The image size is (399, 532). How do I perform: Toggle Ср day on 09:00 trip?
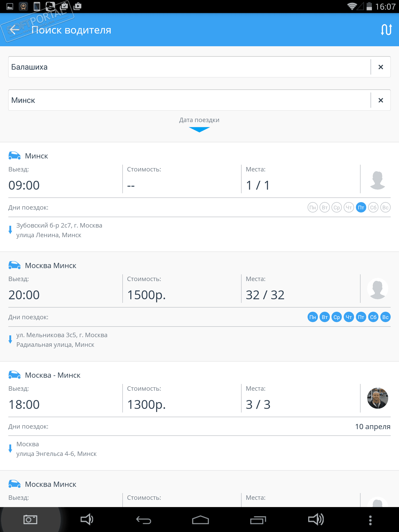click(x=337, y=208)
